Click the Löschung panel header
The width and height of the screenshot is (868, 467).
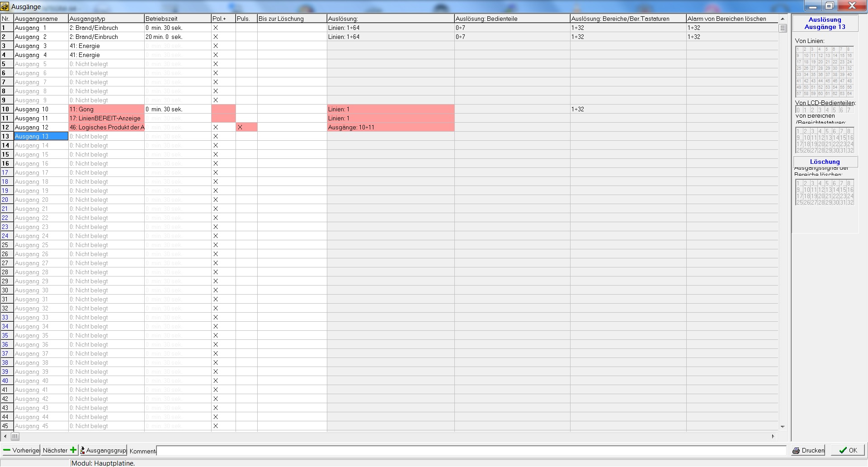click(825, 162)
